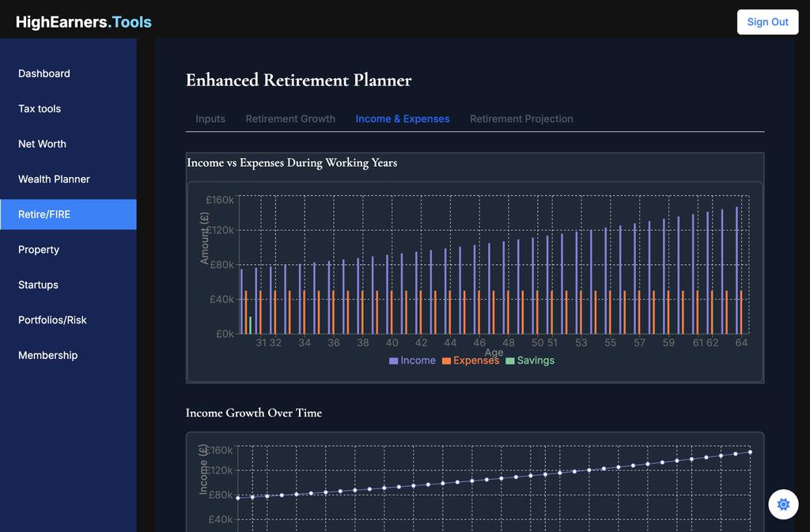Select the Income & Expenses tab

coord(403,119)
